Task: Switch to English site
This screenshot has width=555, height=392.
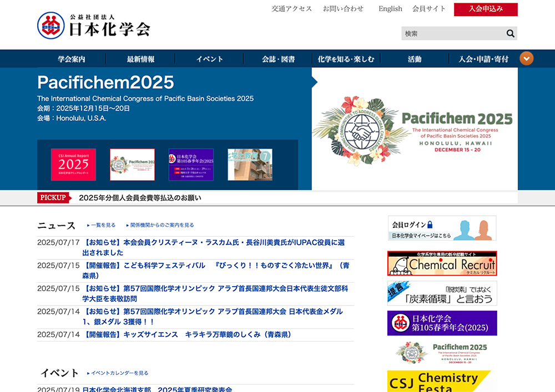Action: 390,8
